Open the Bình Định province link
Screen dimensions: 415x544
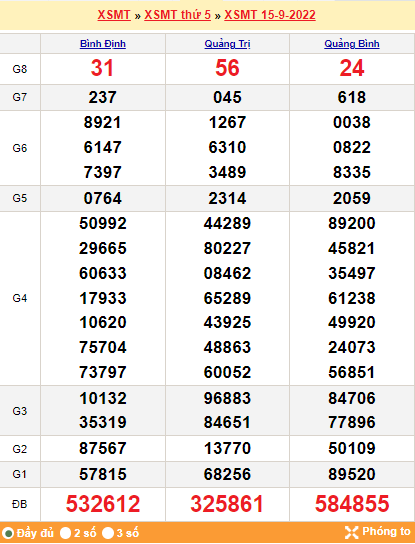[x=103, y=44]
